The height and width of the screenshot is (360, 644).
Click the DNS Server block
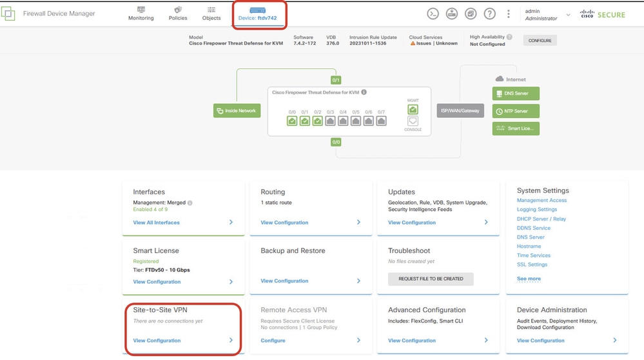pyautogui.click(x=516, y=94)
